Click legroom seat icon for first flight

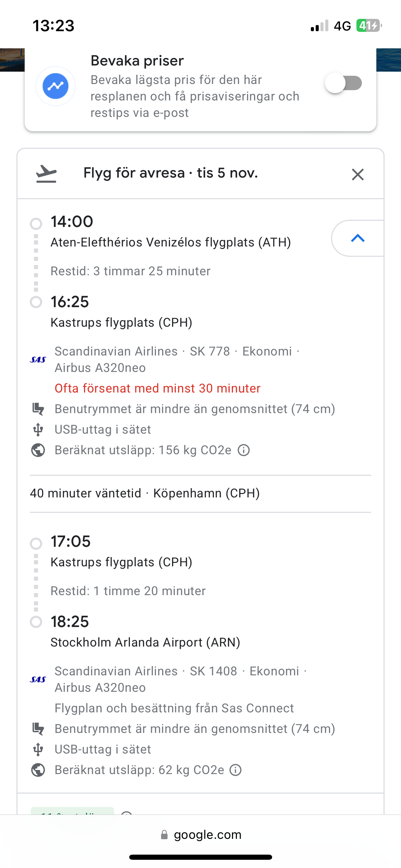38,409
